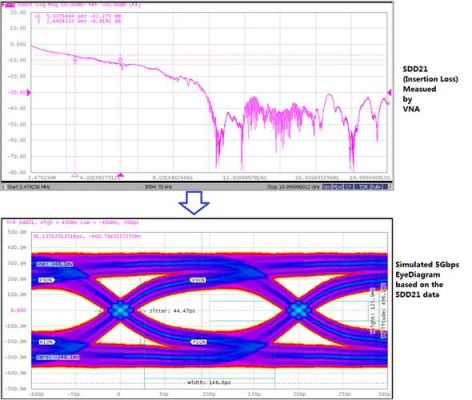Screen dimensions: 472x400
Task: Click the blue down arrow between the plots
Action: tap(194, 203)
